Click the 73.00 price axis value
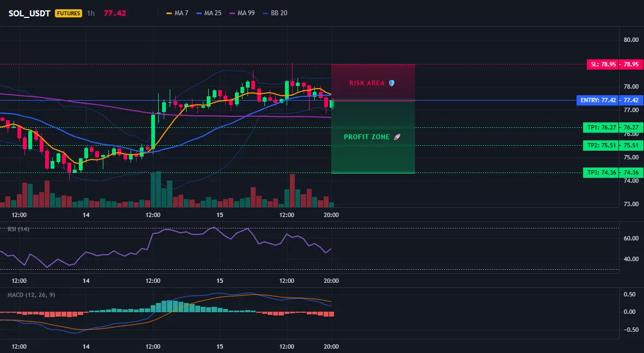Image resolution: width=644 pixels, height=353 pixels. point(631,204)
